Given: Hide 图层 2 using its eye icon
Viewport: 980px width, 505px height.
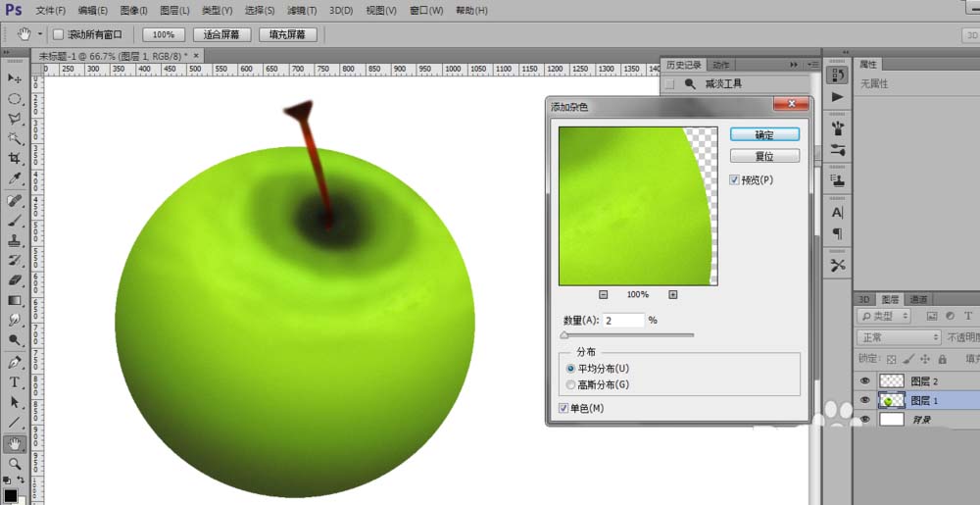Looking at the screenshot, I should click(x=865, y=380).
